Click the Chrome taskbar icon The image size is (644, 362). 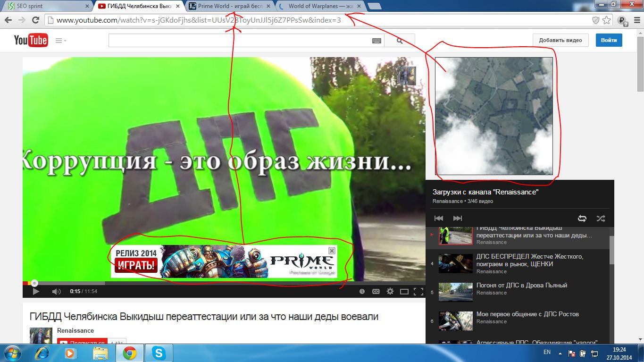129,353
